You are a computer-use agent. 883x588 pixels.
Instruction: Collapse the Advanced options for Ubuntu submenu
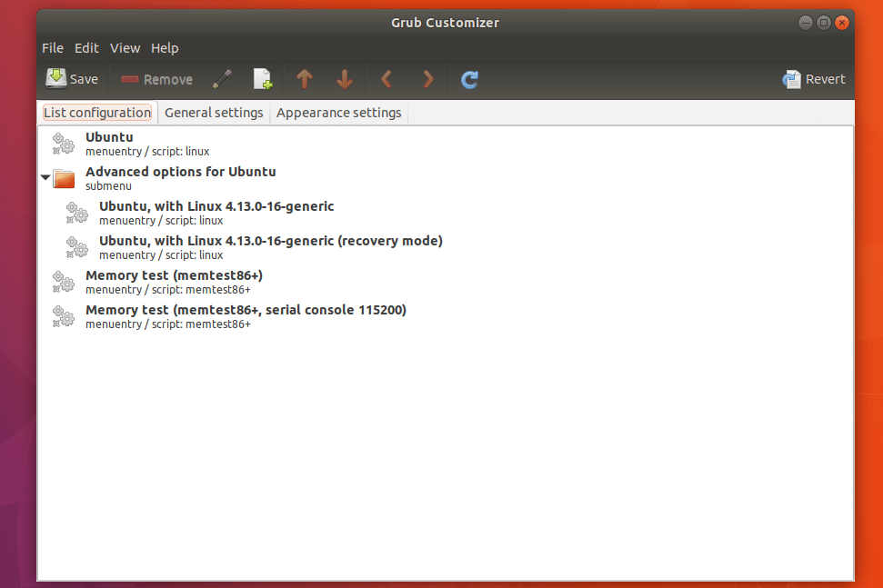[x=45, y=178]
